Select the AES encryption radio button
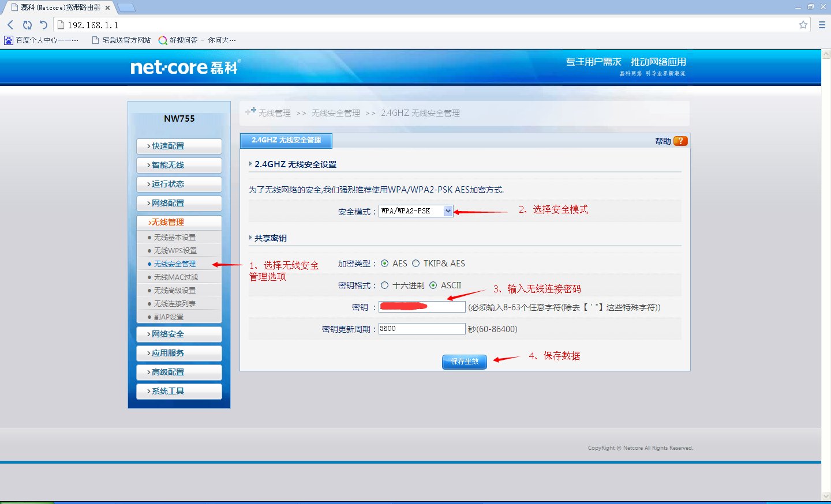Viewport: 831px width, 504px height. tap(384, 263)
